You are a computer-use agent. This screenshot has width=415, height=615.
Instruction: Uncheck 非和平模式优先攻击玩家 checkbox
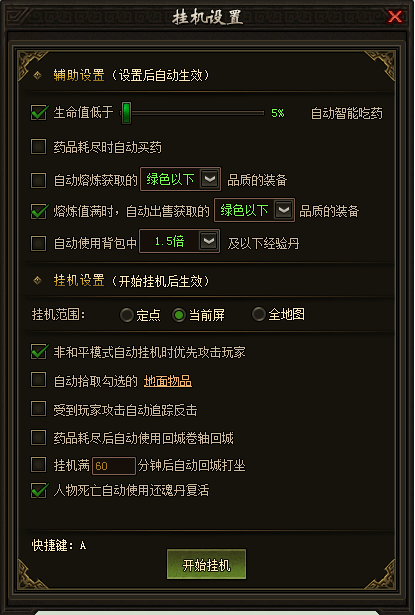[38, 352]
